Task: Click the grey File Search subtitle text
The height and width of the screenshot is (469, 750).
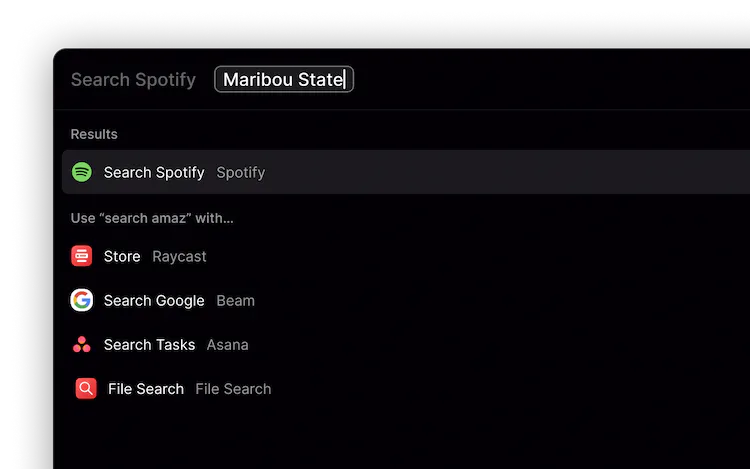Action: [233, 389]
